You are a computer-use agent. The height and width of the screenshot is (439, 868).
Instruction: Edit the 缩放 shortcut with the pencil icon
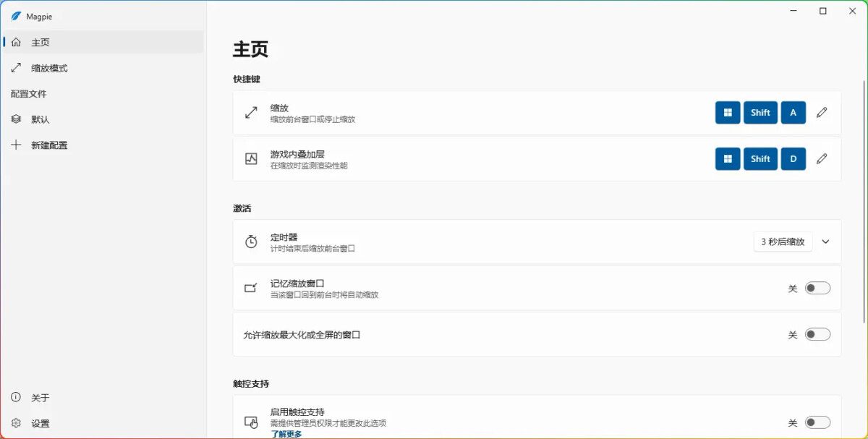[x=822, y=112]
